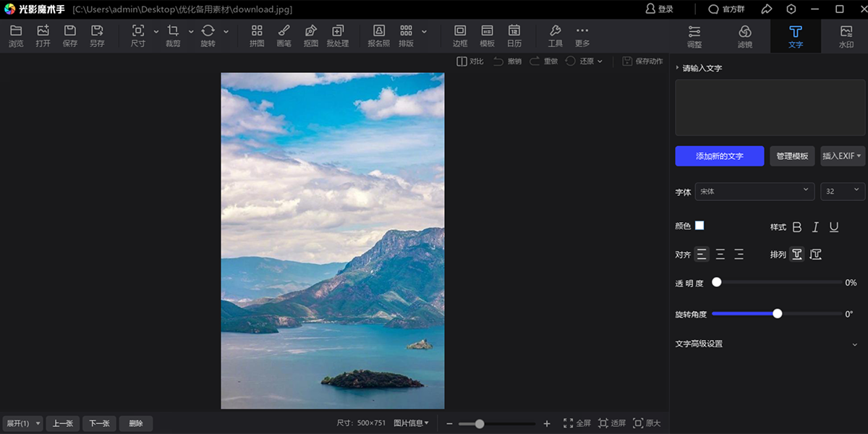Open the 边框 border tool
This screenshot has height=434, width=868.
460,35
